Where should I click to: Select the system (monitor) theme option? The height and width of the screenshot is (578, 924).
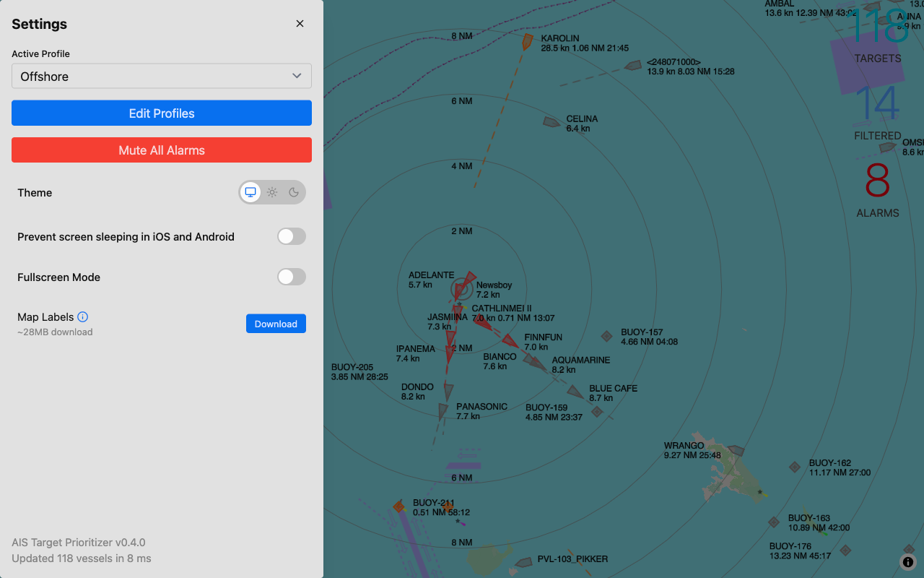point(250,192)
